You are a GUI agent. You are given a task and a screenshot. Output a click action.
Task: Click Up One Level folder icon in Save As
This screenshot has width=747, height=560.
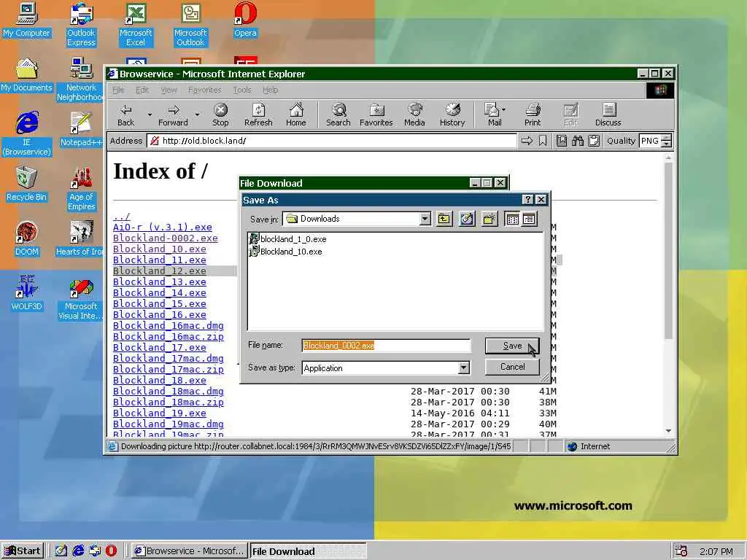pyautogui.click(x=444, y=219)
